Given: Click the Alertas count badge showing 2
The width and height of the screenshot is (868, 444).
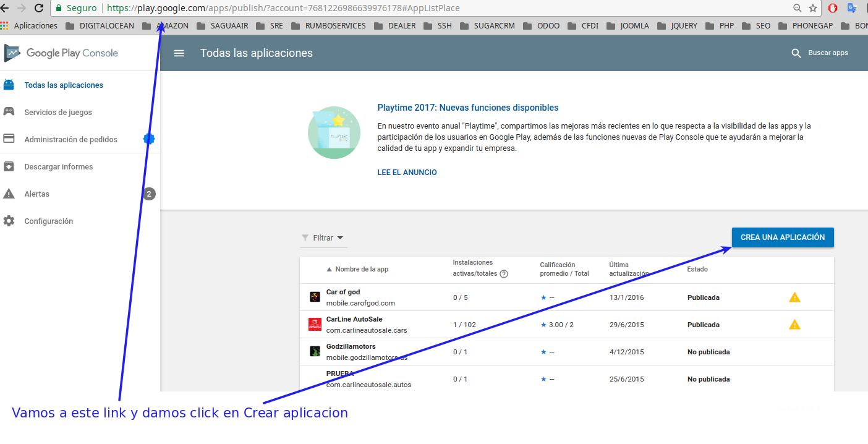Looking at the screenshot, I should [x=149, y=194].
